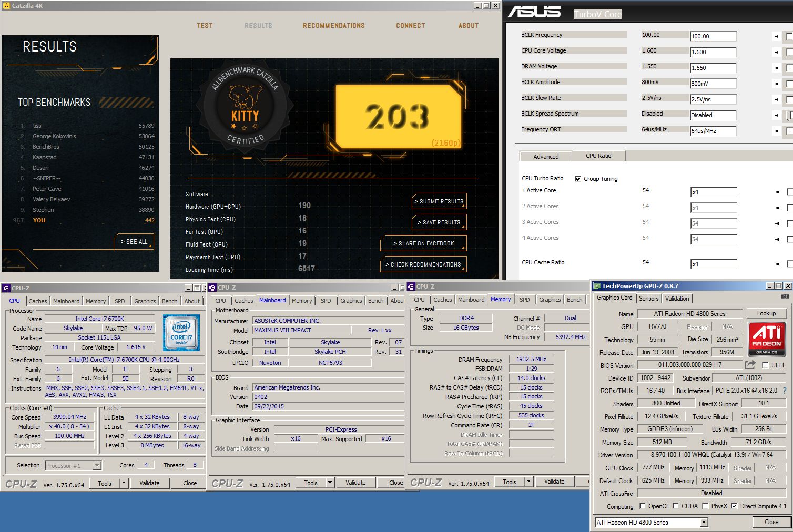Click the 1 Active Core ratio input field
Image resolution: width=793 pixels, height=532 pixels.
click(713, 192)
